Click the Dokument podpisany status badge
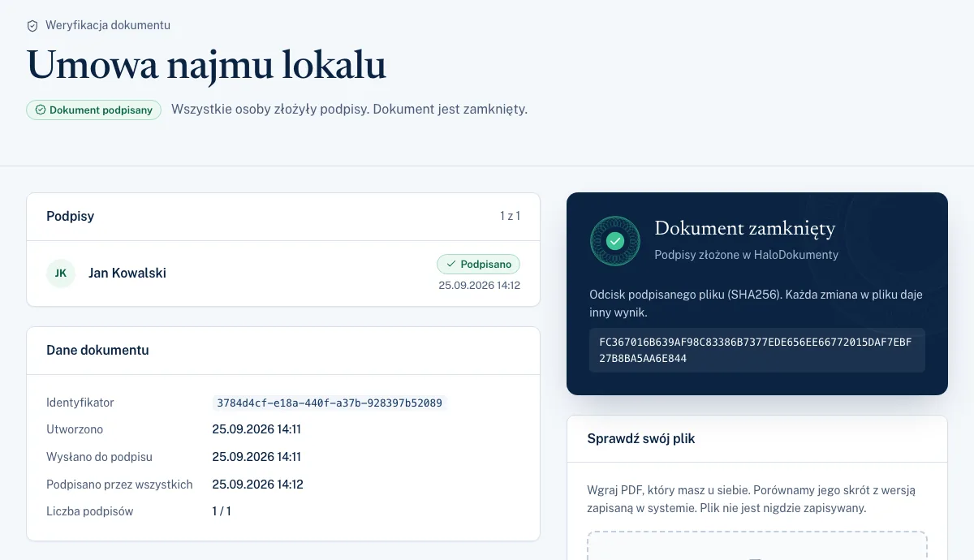Viewport: 974px width, 560px height. point(93,110)
